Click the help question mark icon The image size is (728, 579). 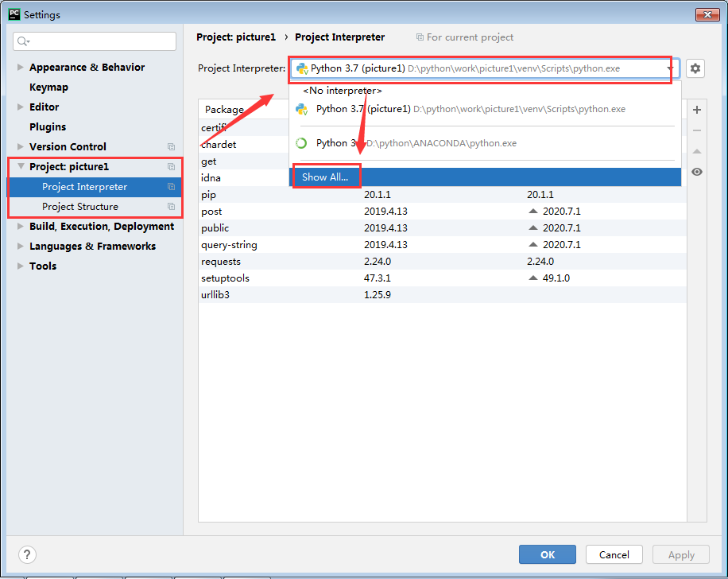[x=27, y=554]
